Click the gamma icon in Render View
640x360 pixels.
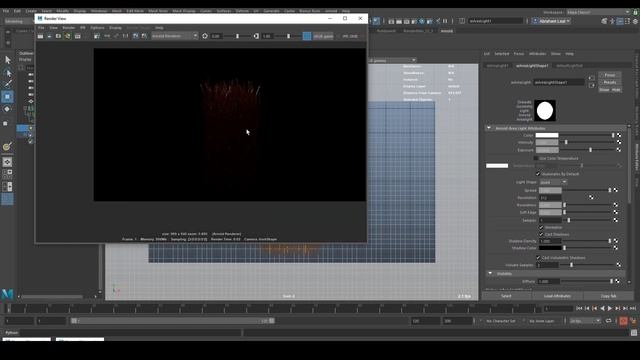(256, 36)
